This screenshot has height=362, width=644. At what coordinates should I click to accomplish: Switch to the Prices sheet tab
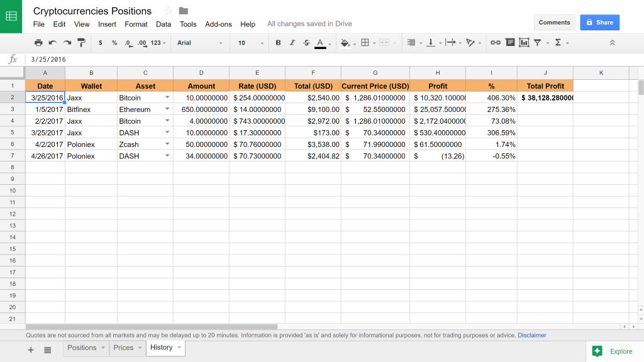coord(123,348)
